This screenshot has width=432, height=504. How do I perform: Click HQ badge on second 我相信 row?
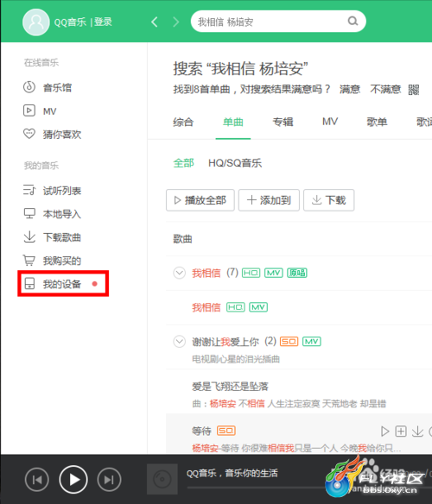236,307
